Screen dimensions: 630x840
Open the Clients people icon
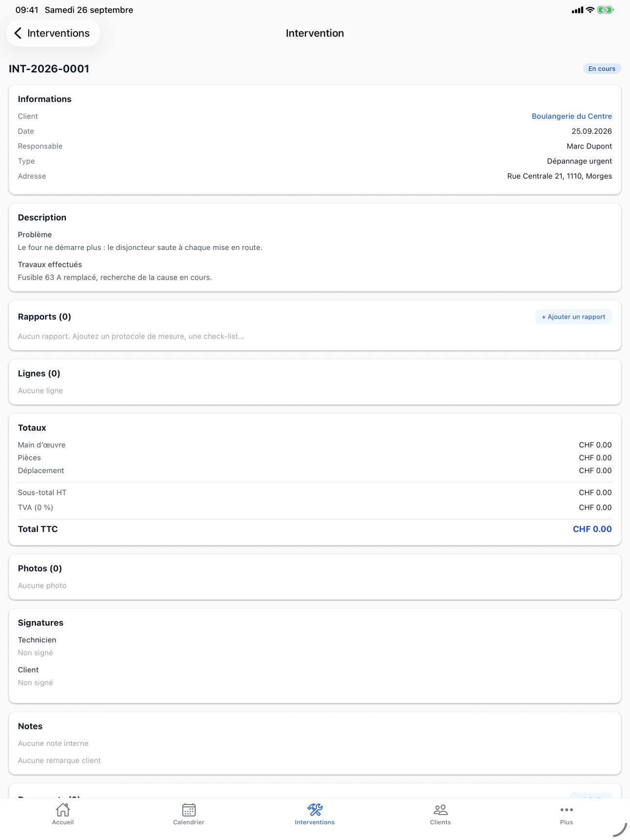(441, 810)
